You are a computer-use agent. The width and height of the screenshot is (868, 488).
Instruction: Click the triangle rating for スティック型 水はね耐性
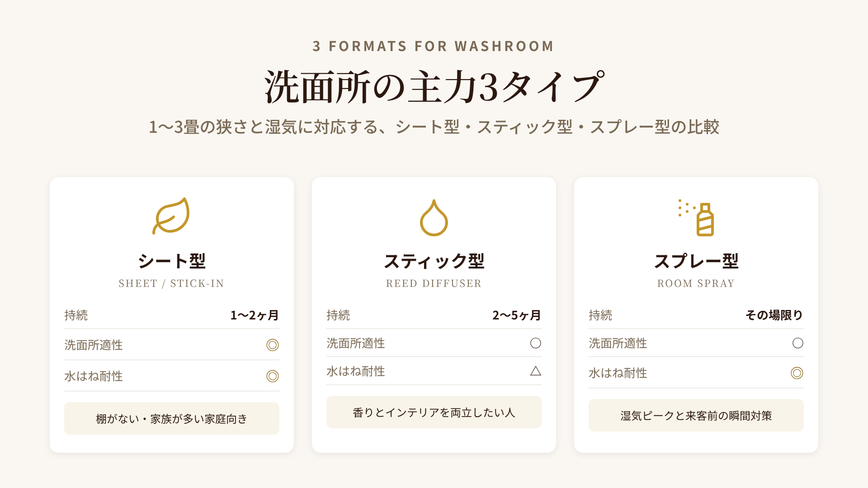pos(536,371)
